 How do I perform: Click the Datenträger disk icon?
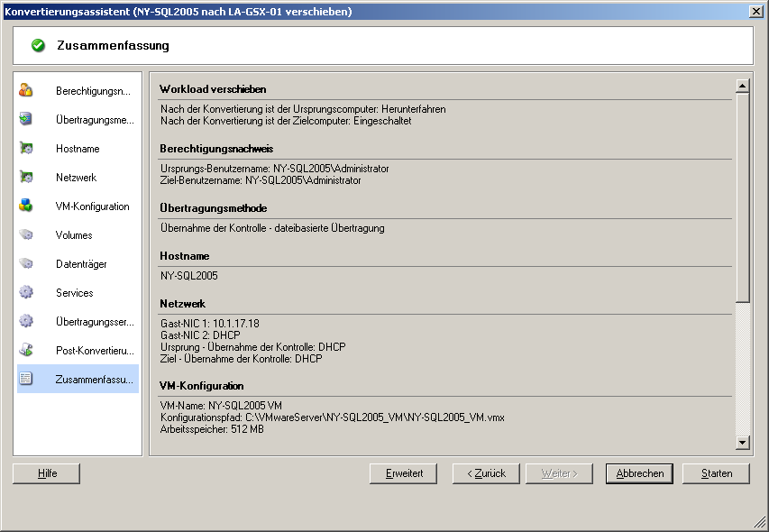(26, 264)
